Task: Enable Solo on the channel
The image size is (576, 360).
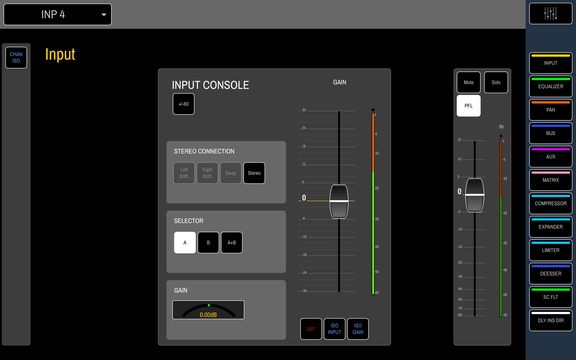Action: [x=496, y=82]
